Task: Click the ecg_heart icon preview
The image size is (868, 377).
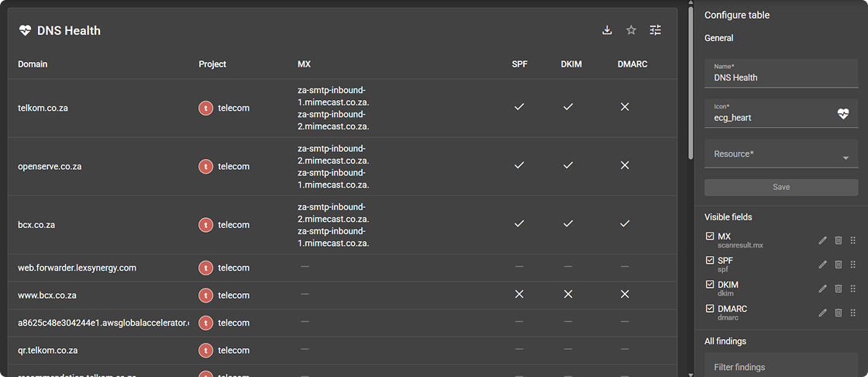Action: click(843, 114)
